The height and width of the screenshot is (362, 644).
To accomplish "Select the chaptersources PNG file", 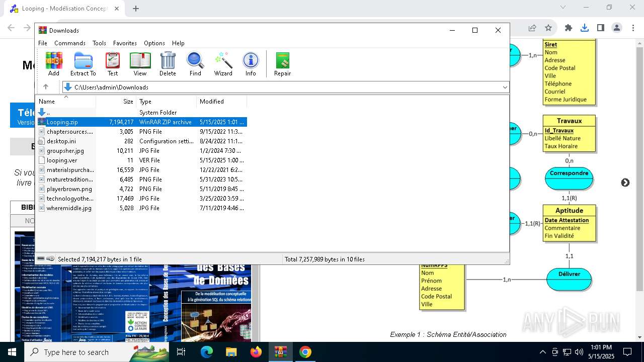I will point(141,132).
